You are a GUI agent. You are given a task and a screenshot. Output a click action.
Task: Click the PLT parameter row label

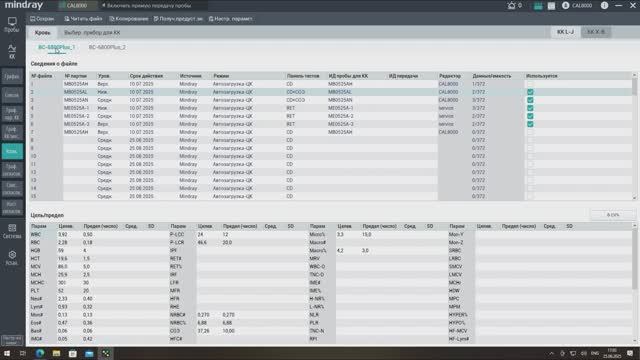pyautogui.click(x=35, y=291)
